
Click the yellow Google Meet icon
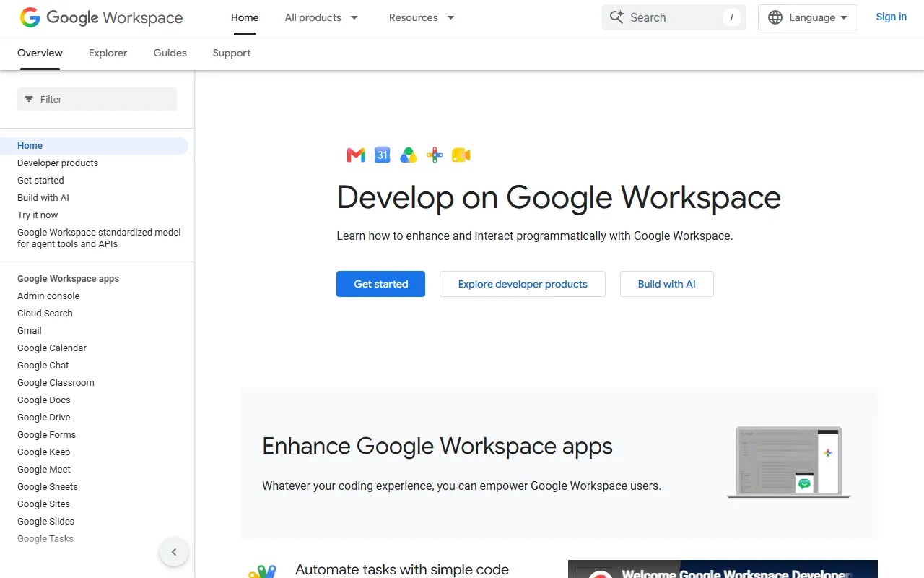click(461, 155)
